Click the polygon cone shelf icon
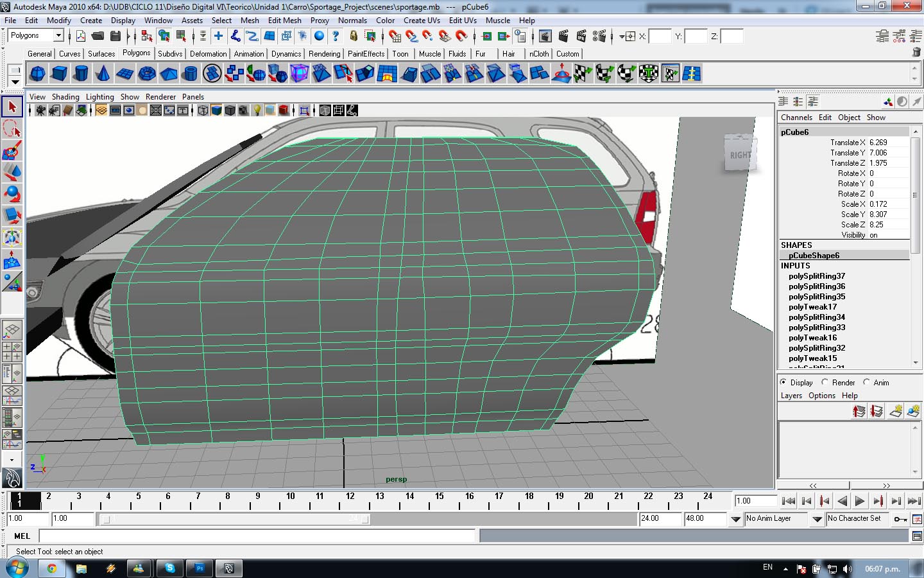Viewport: 924px width, 578px height. coord(103,74)
